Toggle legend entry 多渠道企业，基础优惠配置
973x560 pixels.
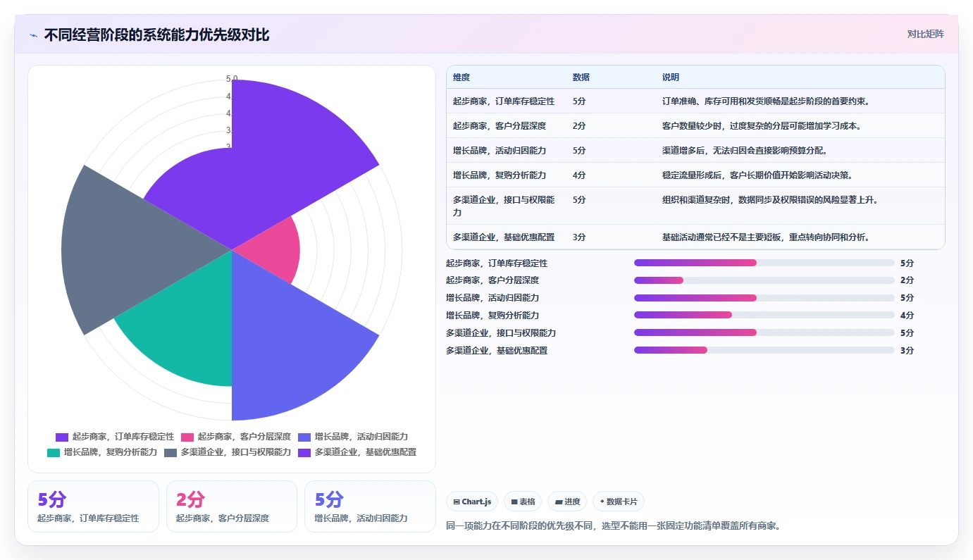357,452
